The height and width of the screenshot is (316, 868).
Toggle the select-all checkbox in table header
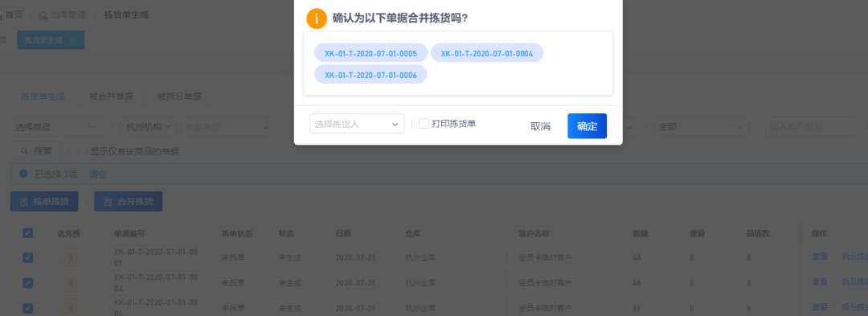(27, 233)
